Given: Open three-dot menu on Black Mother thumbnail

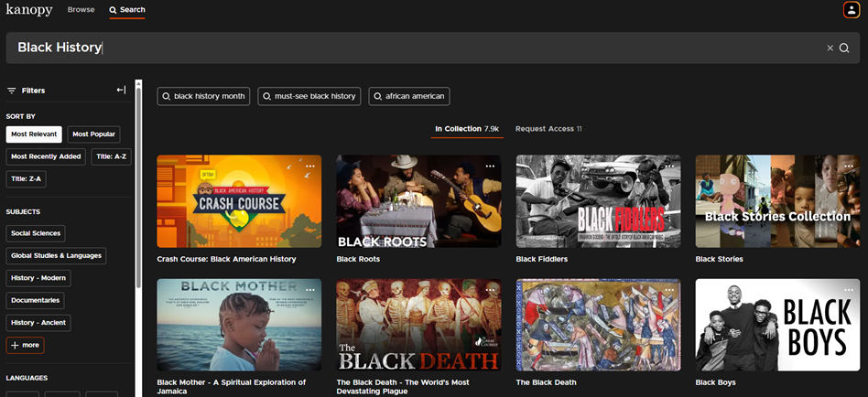Looking at the screenshot, I should click(310, 290).
